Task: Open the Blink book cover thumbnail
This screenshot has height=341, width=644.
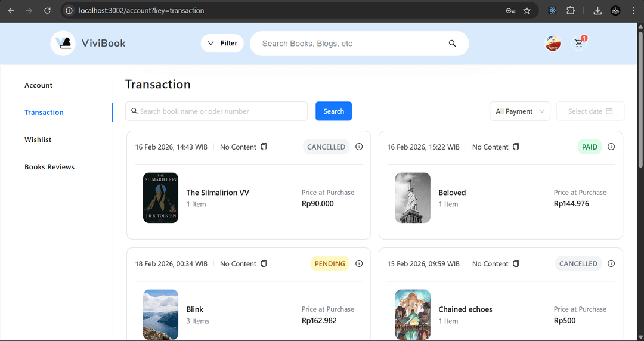Action: click(x=160, y=314)
